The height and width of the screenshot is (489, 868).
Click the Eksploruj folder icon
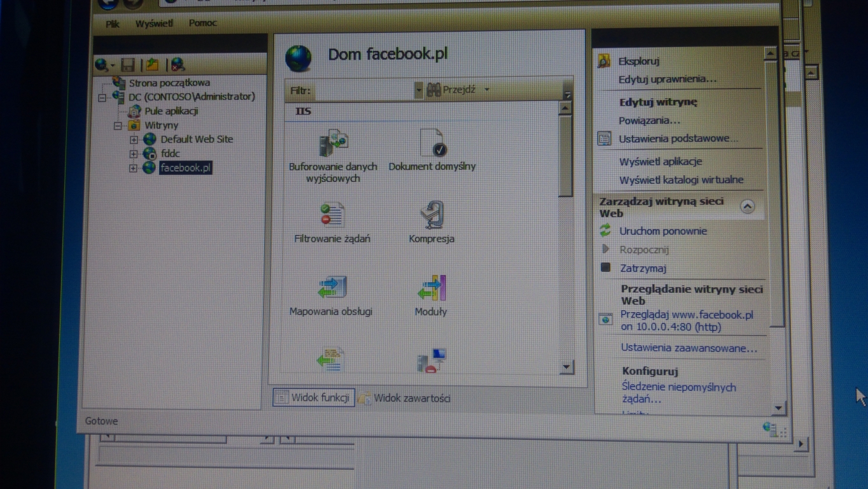(604, 61)
